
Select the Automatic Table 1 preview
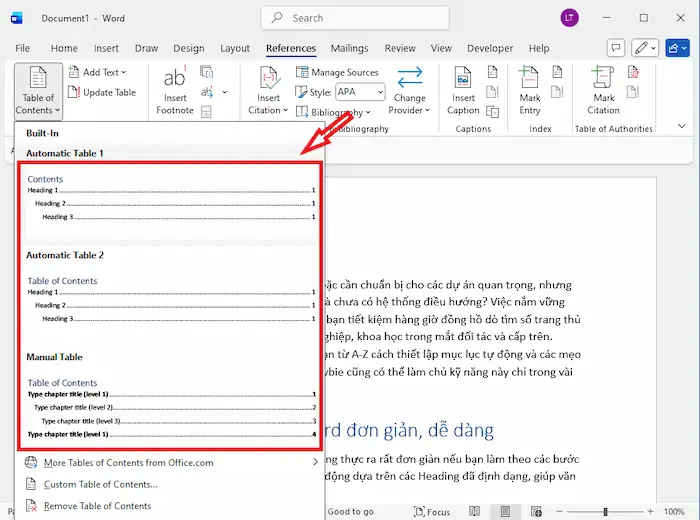tap(170, 200)
